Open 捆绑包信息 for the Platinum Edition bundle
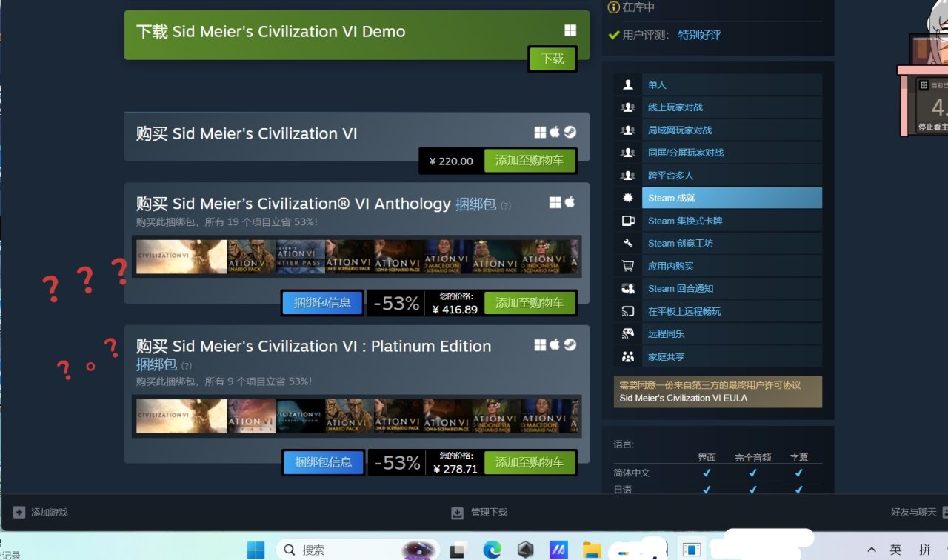The height and width of the screenshot is (560, 948). [324, 462]
